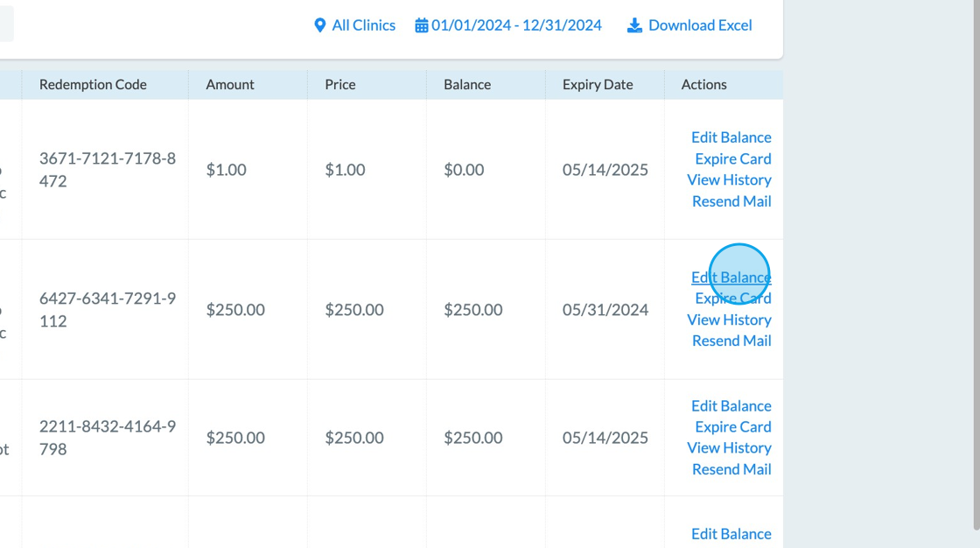Edit Balance for card 2211-8432-4164-9798

pyautogui.click(x=731, y=405)
